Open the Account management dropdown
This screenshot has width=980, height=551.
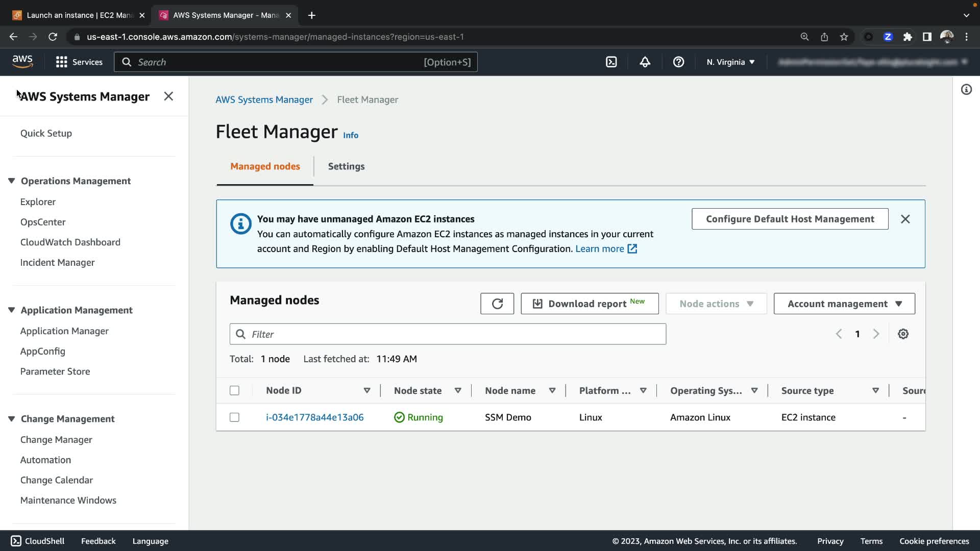pos(844,304)
